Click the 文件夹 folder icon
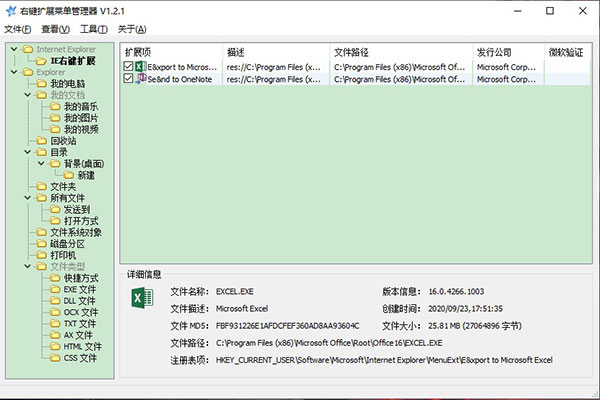 pyautogui.click(x=41, y=186)
